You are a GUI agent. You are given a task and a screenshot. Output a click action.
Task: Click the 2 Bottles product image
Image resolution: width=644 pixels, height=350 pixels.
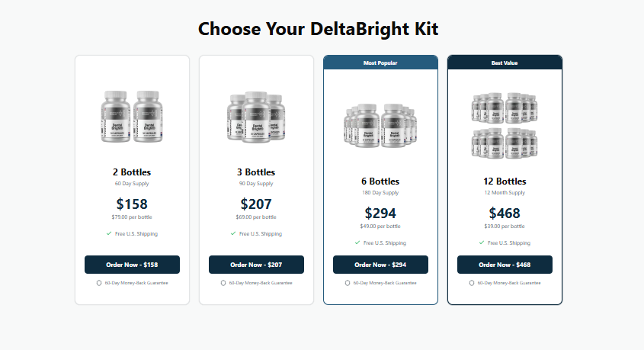tap(132, 117)
